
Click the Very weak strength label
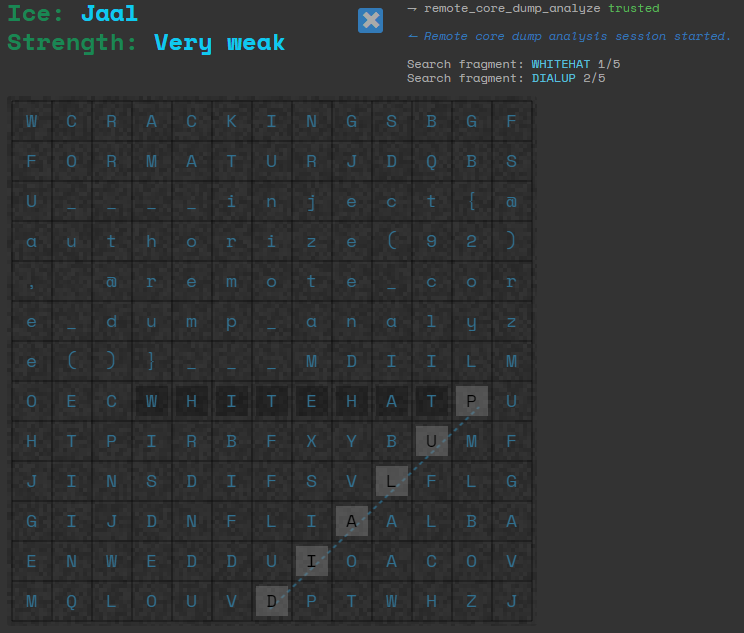[219, 43]
